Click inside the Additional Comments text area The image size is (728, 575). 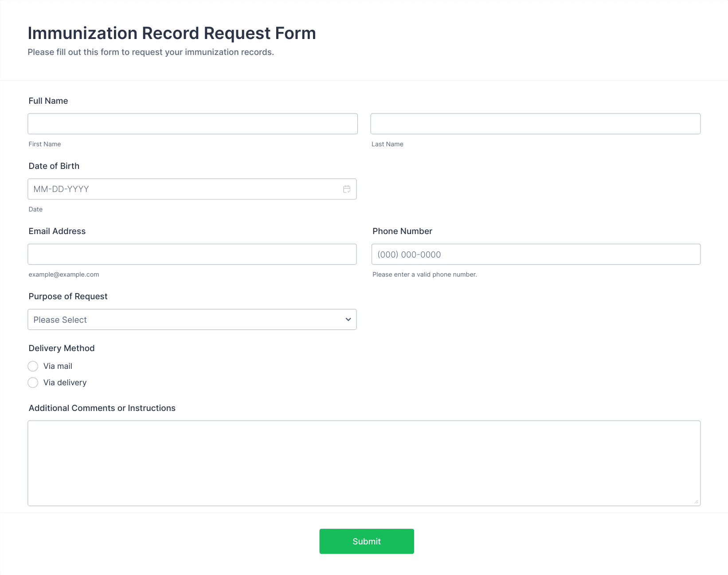(364, 463)
